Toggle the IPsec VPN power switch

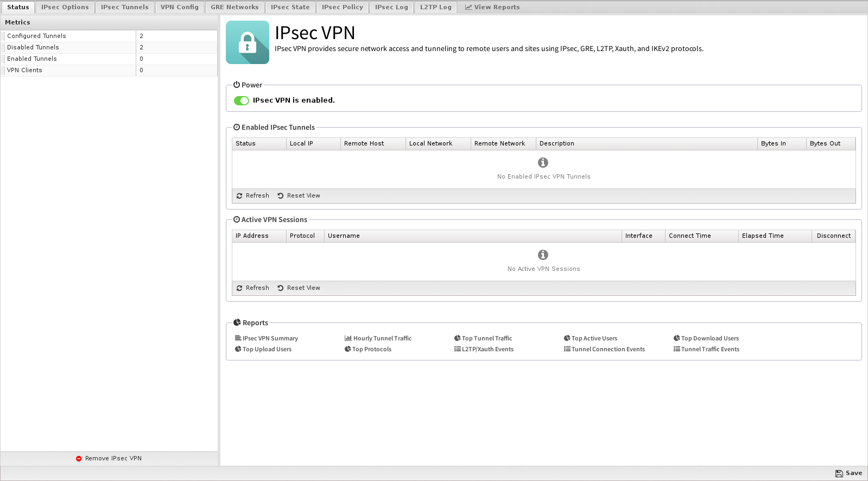pos(241,100)
